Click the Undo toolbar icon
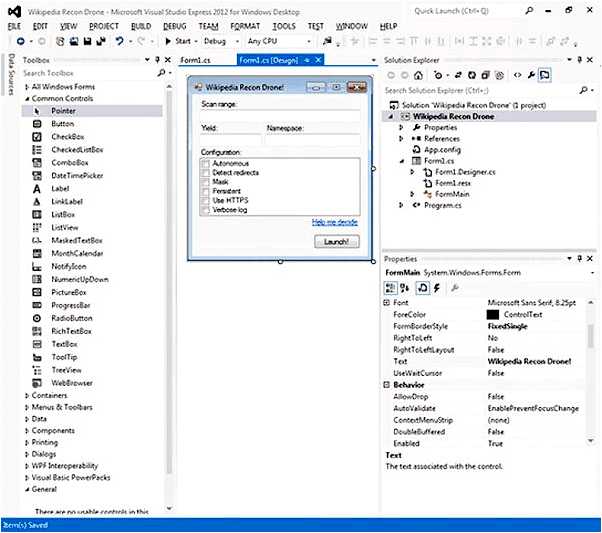 point(120,41)
